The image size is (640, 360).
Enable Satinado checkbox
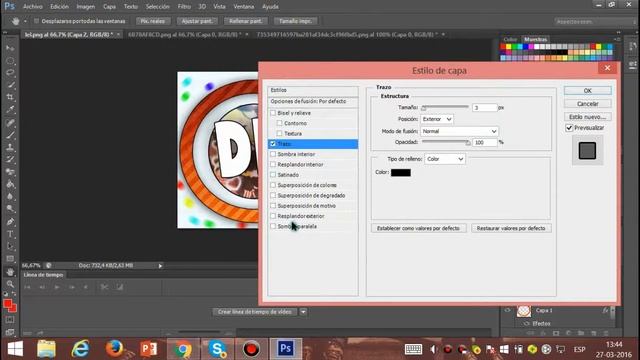click(273, 175)
